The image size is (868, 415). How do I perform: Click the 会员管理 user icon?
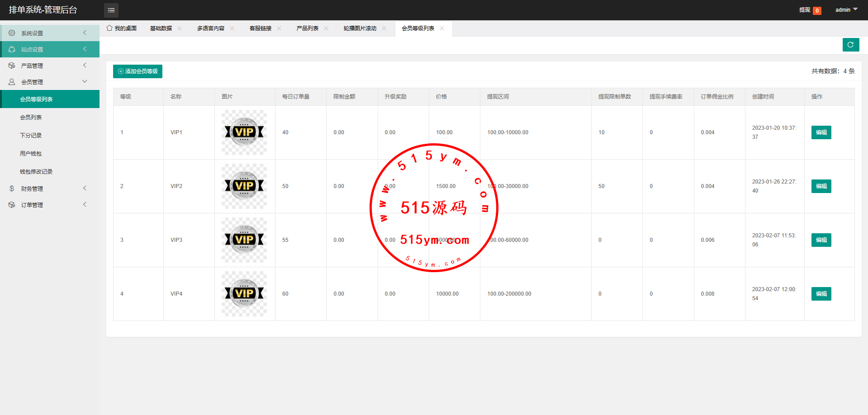12,82
